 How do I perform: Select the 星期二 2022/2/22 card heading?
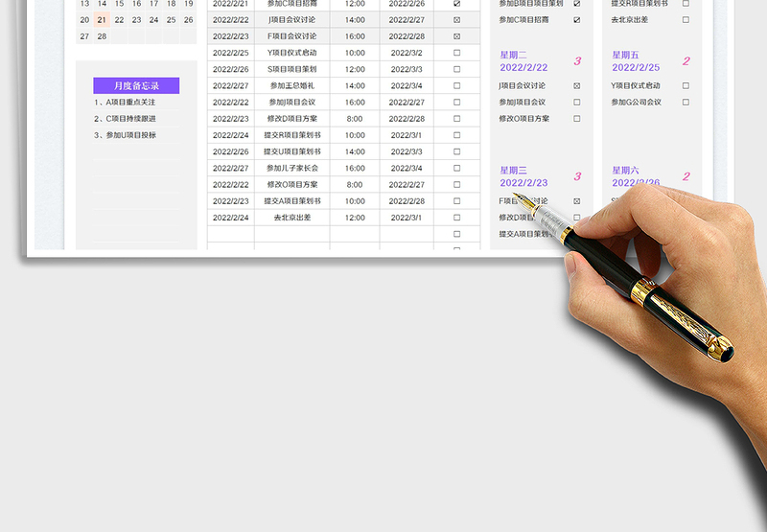[x=523, y=61]
